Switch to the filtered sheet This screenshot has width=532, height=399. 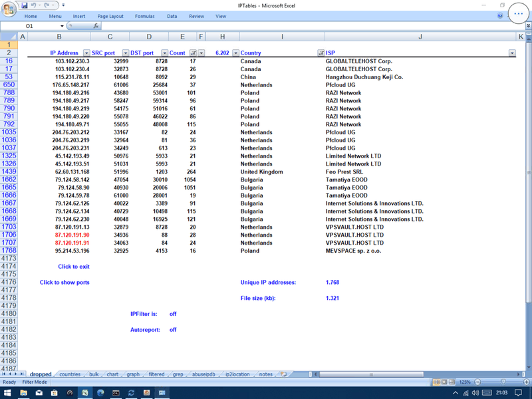tap(156, 374)
